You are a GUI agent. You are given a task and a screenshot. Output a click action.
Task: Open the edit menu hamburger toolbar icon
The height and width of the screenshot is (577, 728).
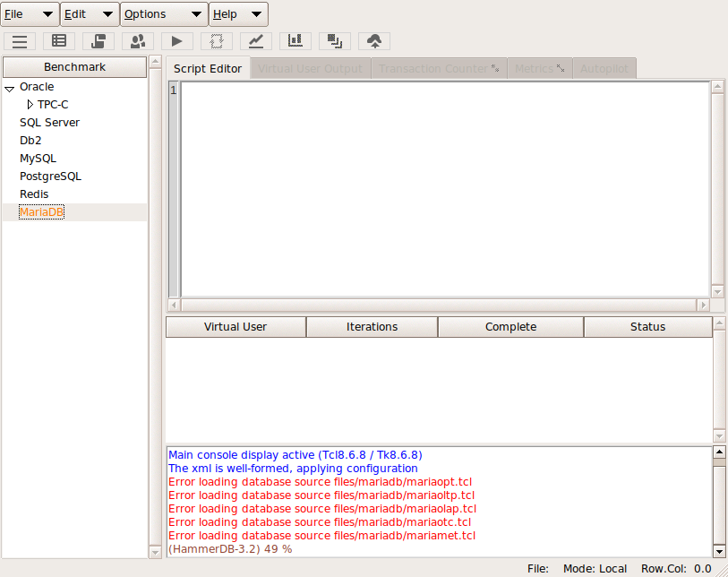point(20,41)
